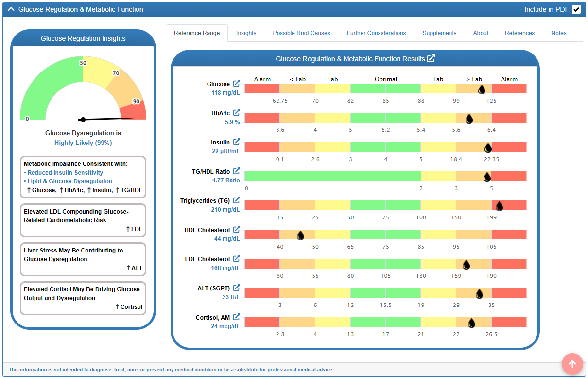Screen dimensions: 588x378
Task: Switch to the Supplements tab
Action: (x=439, y=33)
